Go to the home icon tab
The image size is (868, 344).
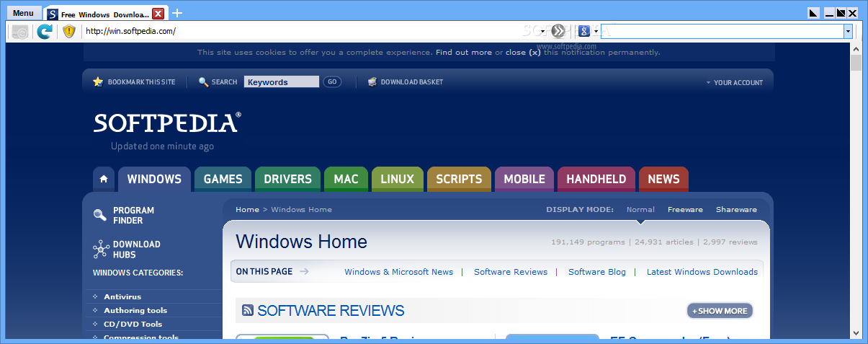pyautogui.click(x=104, y=179)
